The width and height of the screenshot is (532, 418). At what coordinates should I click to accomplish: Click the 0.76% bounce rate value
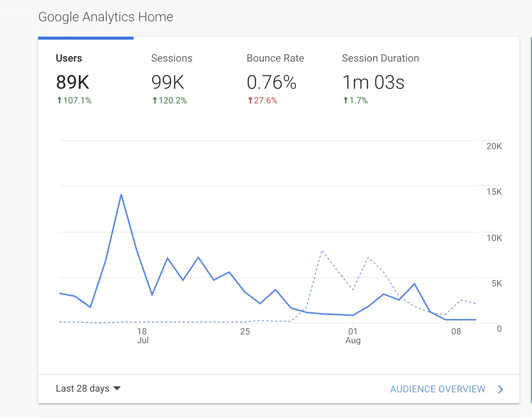(272, 82)
